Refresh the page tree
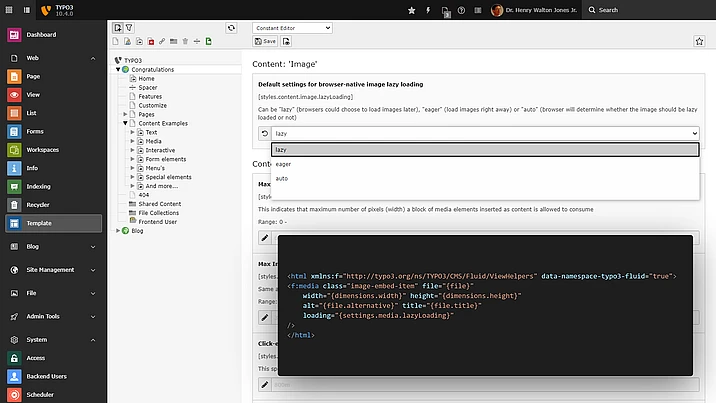 coord(232,28)
